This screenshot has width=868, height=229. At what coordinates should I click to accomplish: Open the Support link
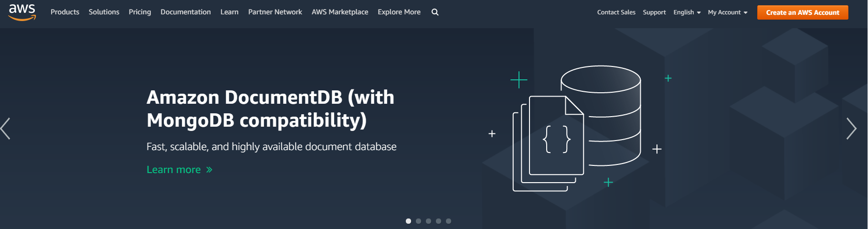coord(654,12)
